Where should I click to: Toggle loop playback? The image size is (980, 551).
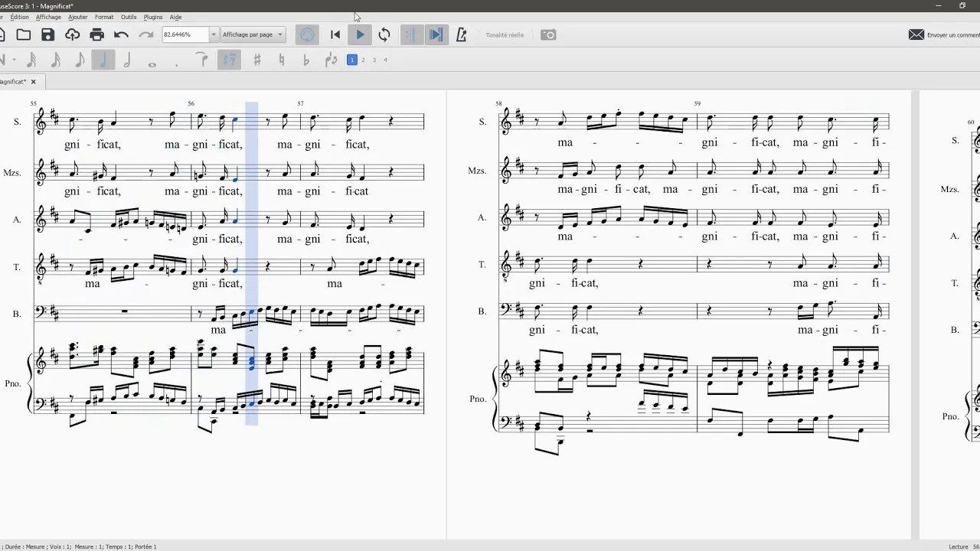click(x=384, y=34)
